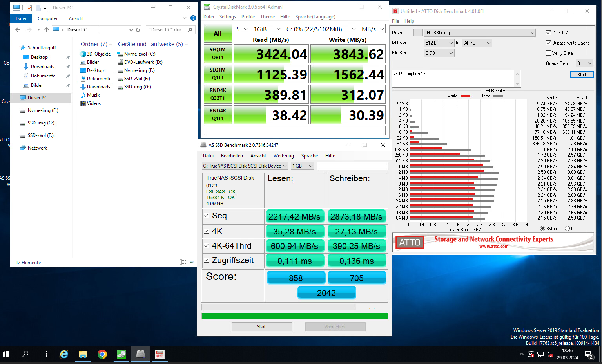Enable Verify Data in ATTO

coord(549,53)
